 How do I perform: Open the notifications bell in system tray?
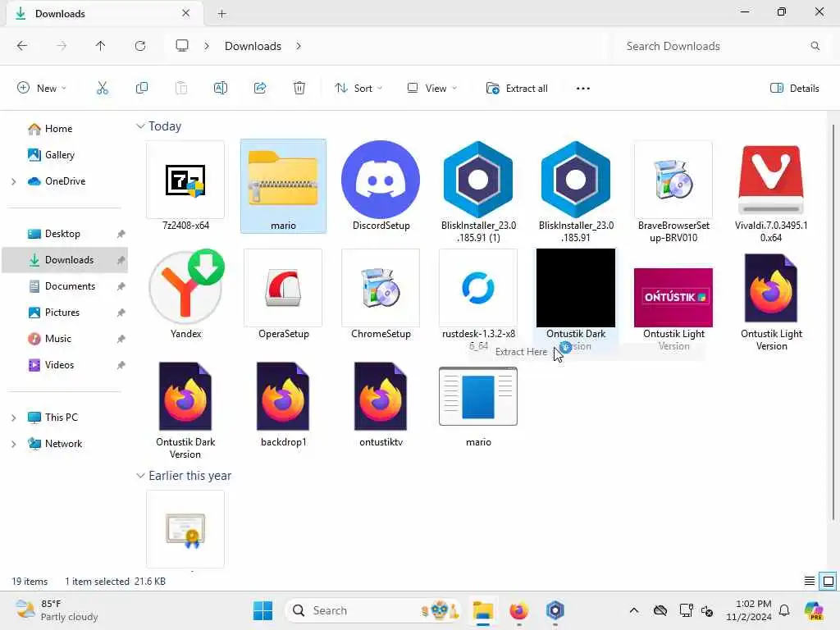[x=784, y=610]
